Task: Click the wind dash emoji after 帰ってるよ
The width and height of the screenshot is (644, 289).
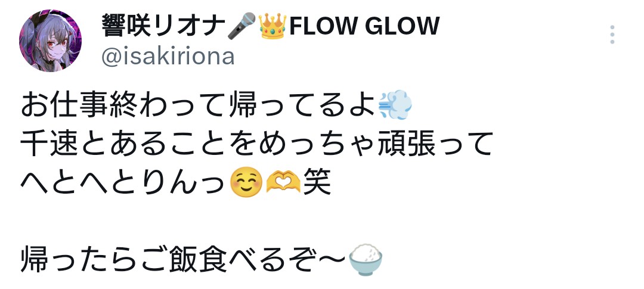Action: (x=395, y=105)
